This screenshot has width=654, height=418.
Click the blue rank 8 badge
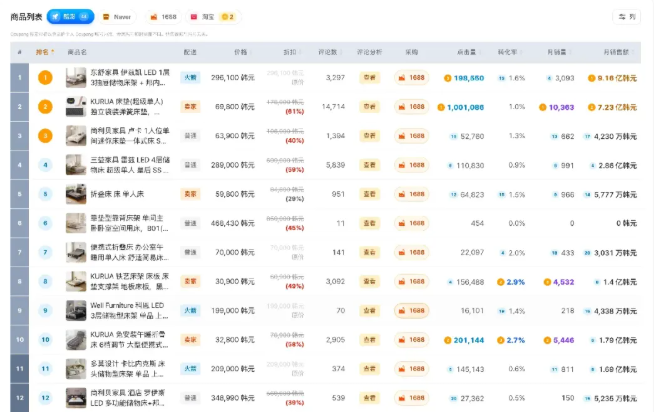(45, 282)
